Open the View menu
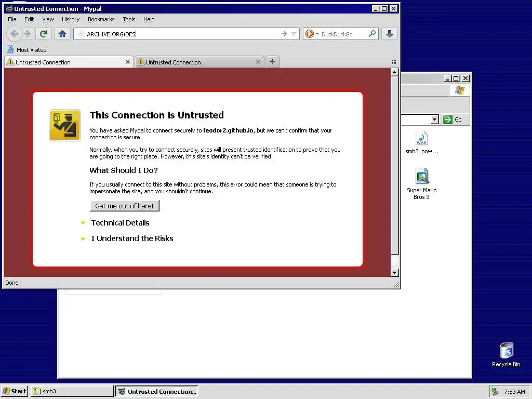This screenshot has width=532, height=399. [x=48, y=19]
